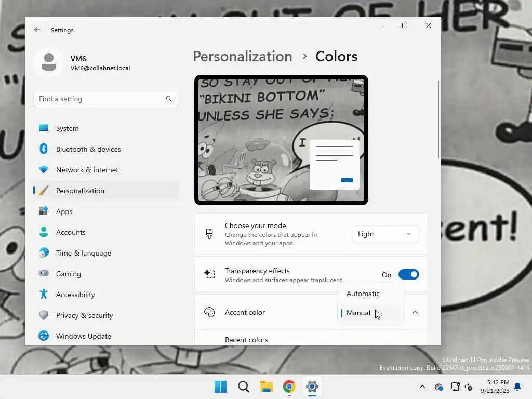Click the Personalization paintbrush icon
Screen dimensions: 532x399
[x=44, y=190]
